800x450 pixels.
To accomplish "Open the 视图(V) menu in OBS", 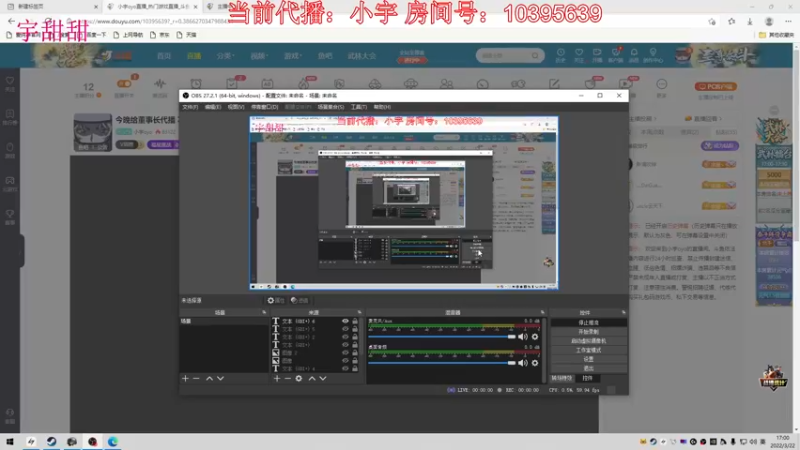I will coord(236,107).
